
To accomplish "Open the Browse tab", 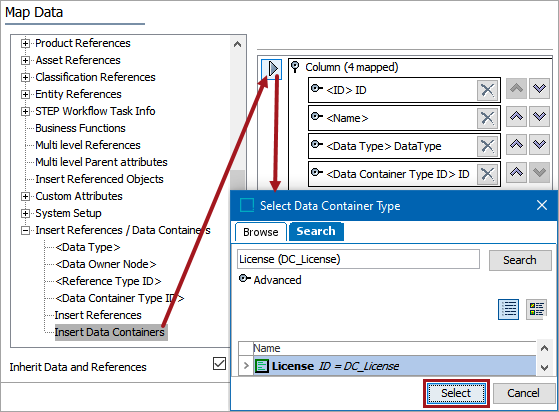I will point(261,232).
